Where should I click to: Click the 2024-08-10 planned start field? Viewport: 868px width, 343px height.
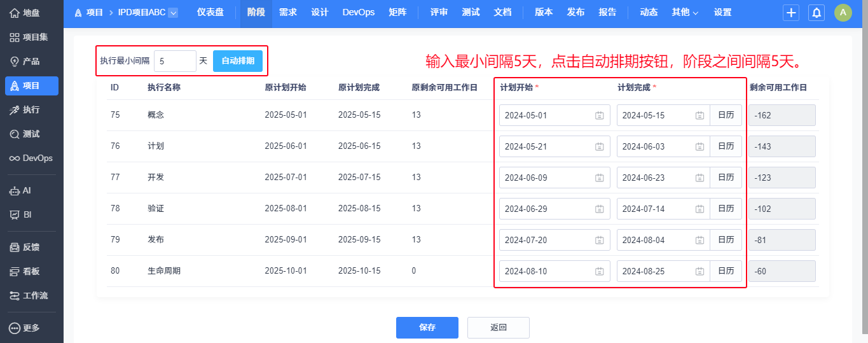(x=555, y=271)
